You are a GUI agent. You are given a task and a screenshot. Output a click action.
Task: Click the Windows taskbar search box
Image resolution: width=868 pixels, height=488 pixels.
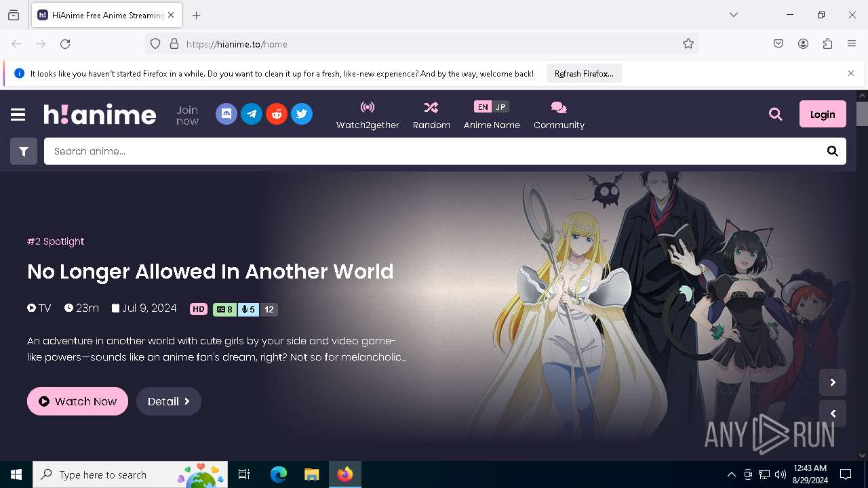130,474
